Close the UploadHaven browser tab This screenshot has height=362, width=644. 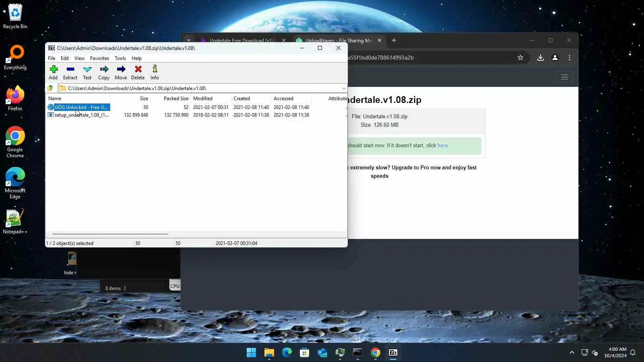pos(379,40)
